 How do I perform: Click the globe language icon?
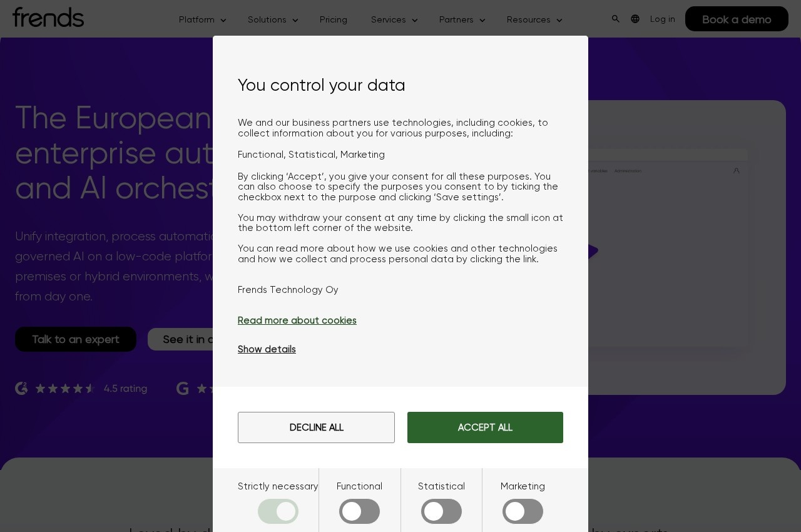click(x=635, y=19)
